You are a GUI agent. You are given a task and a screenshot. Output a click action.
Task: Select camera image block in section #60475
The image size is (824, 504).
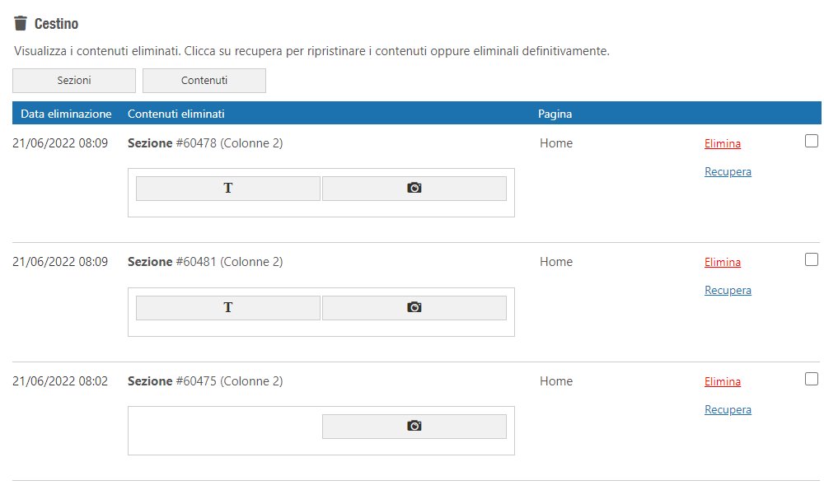(x=414, y=427)
